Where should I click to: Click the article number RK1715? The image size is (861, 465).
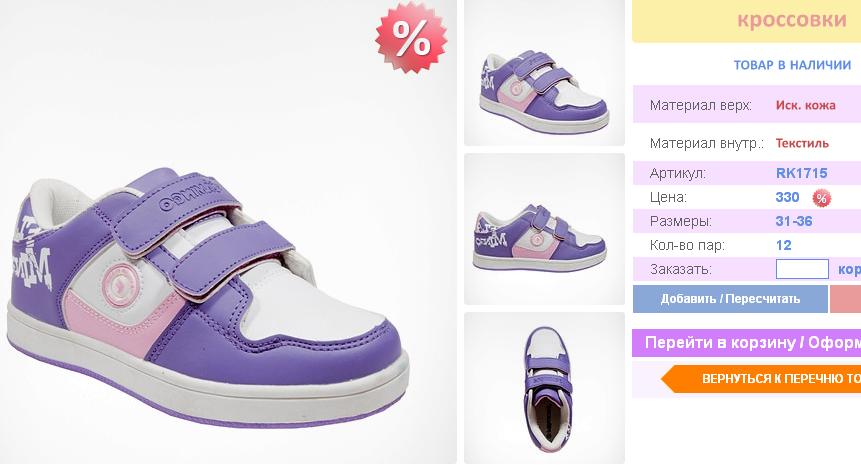coord(801,173)
